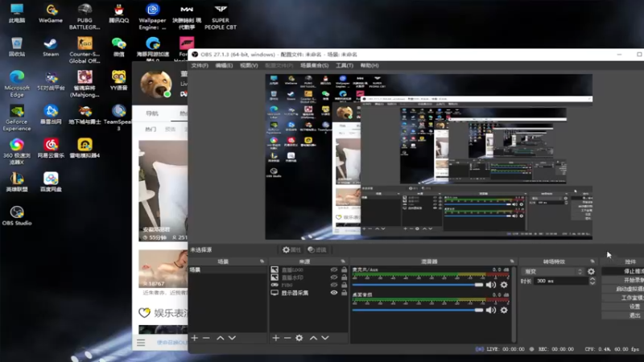Open 桌面音频 audio settings gear

click(504, 311)
